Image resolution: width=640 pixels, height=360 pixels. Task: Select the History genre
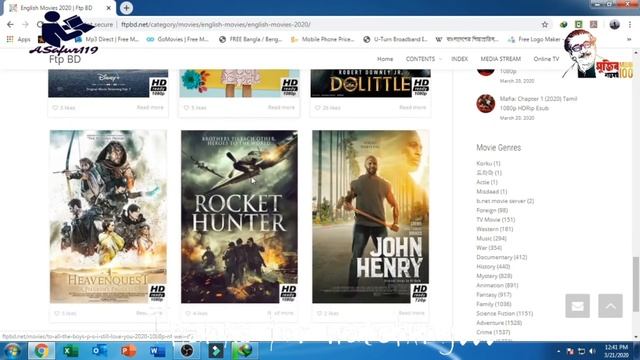(493, 267)
